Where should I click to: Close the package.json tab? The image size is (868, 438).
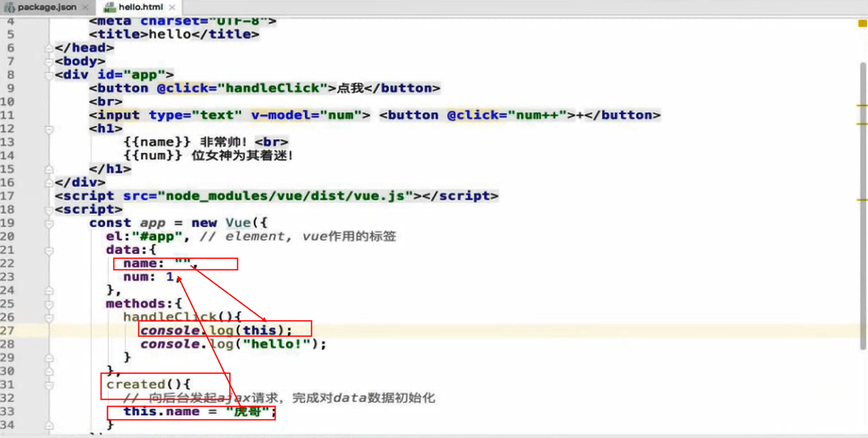coord(85,8)
